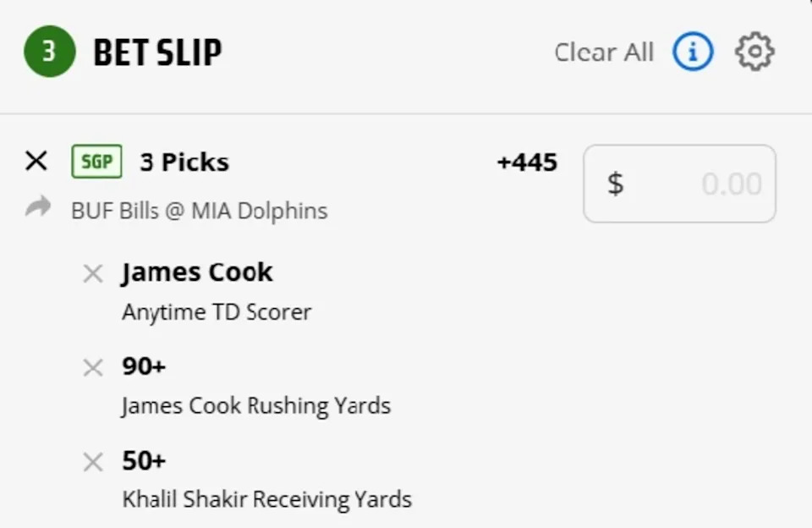Select the BUF Bills @ MIA Dolphins matchup
The width and height of the screenshot is (812, 528).
point(199,210)
